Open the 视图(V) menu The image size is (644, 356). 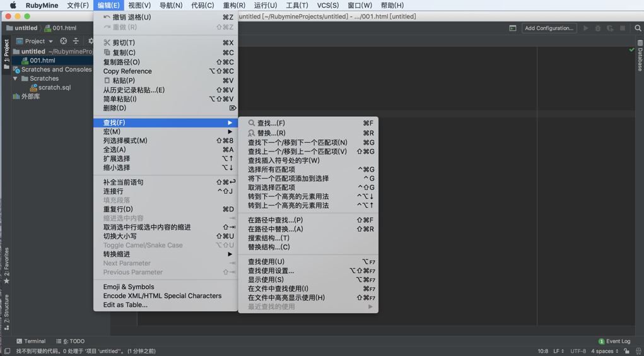coord(139,5)
